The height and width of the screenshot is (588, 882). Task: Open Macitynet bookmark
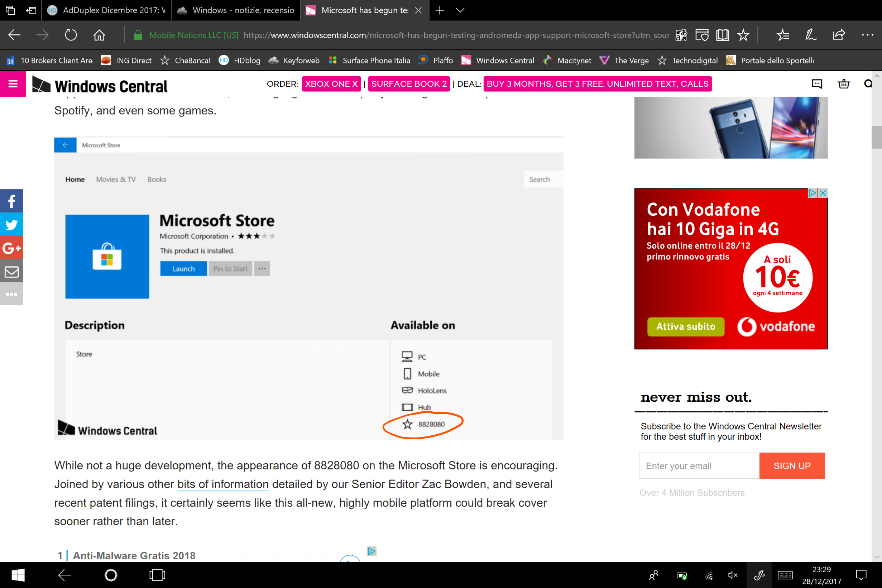coord(567,60)
